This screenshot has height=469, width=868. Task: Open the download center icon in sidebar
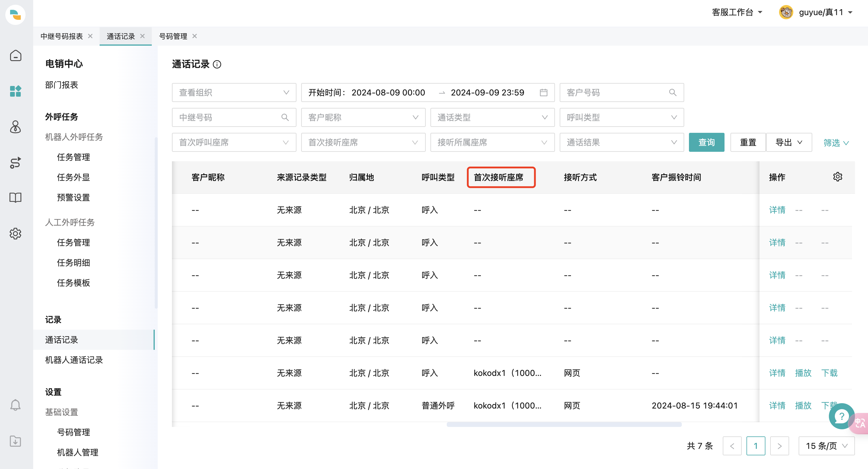coord(15,441)
